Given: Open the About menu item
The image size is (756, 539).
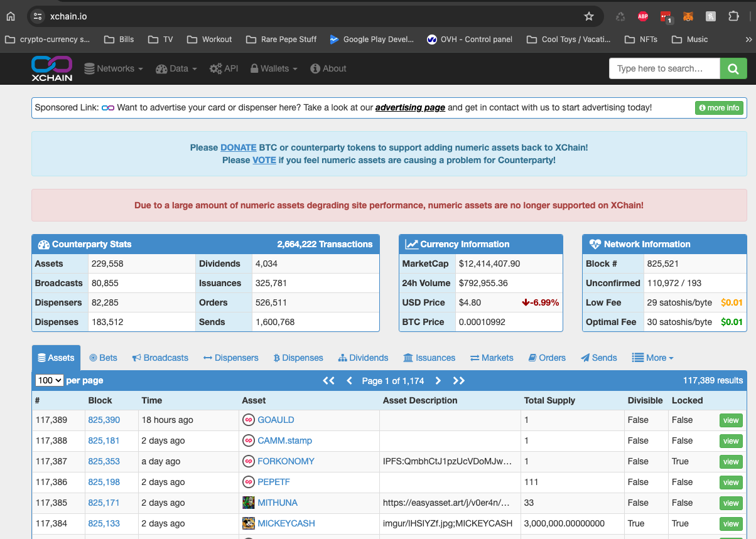Looking at the screenshot, I should [x=328, y=68].
